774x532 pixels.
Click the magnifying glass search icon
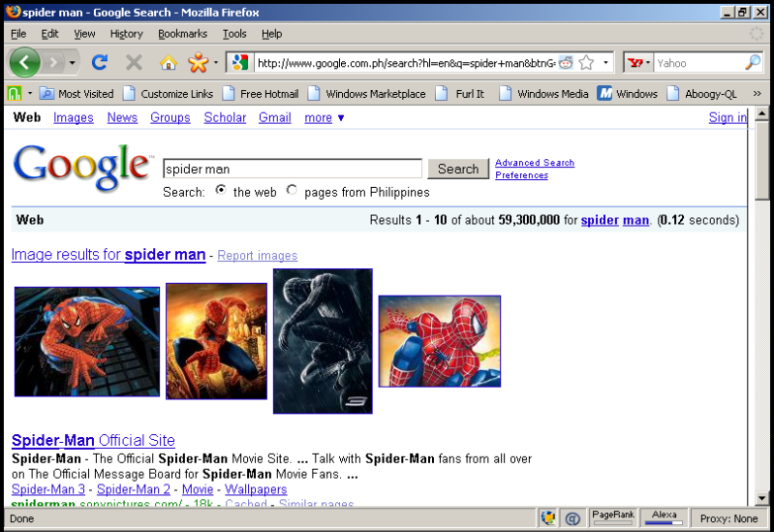[x=753, y=62]
